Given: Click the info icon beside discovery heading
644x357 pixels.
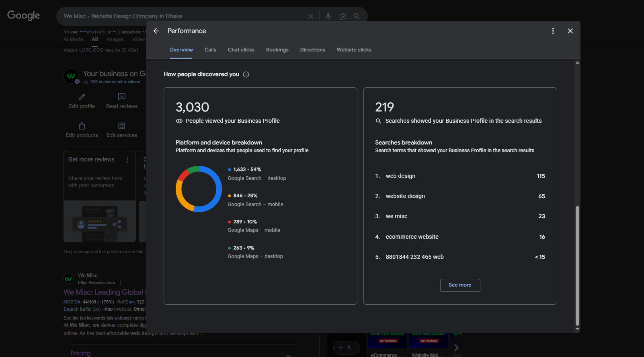Looking at the screenshot, I should coord(246,74).
